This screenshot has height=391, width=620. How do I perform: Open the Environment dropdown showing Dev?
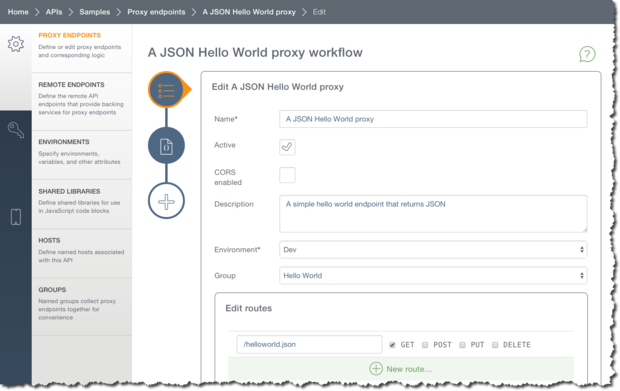[433, 250]
